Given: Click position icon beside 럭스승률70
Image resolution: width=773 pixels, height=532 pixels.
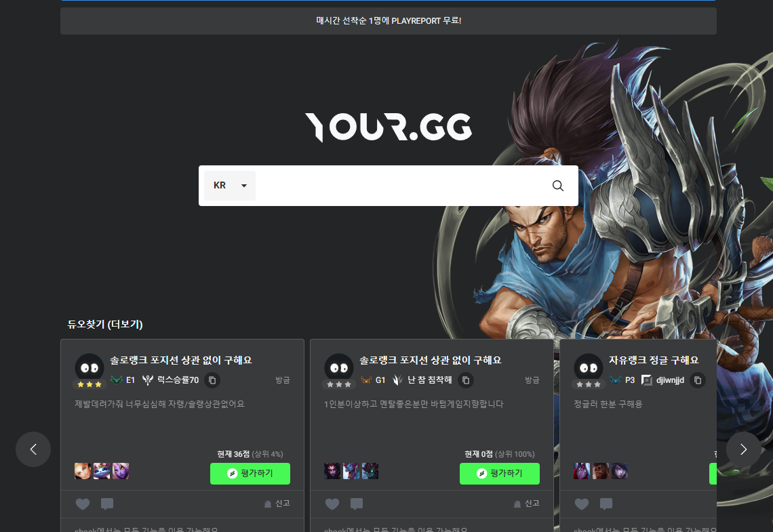Looking at the screenshot, I should coord(147,380).
